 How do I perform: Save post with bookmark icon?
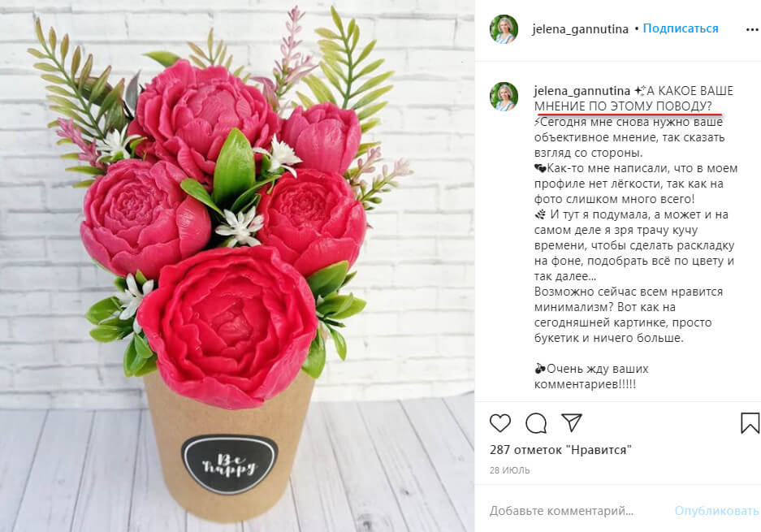point(750,423)
